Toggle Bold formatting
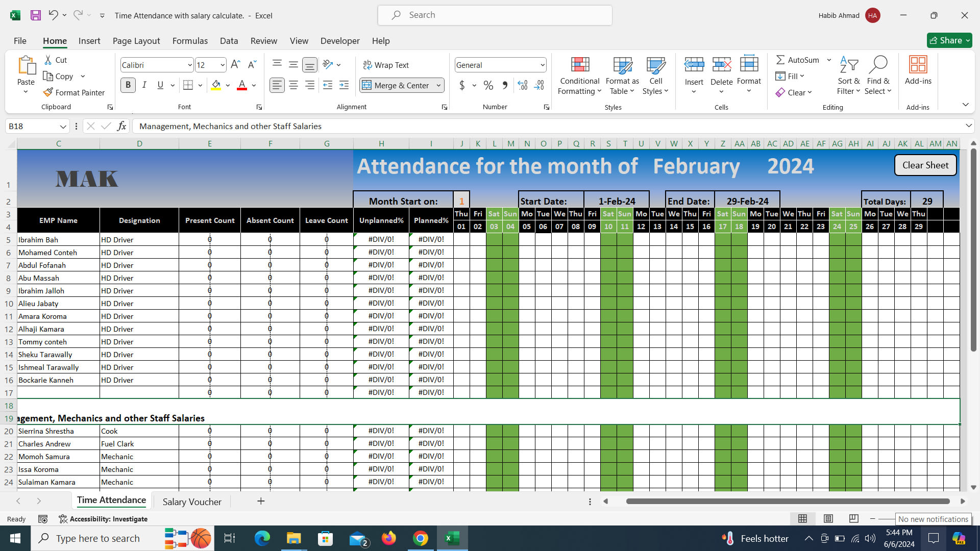This screenshot has width=980, height=551. pos(128,85)
